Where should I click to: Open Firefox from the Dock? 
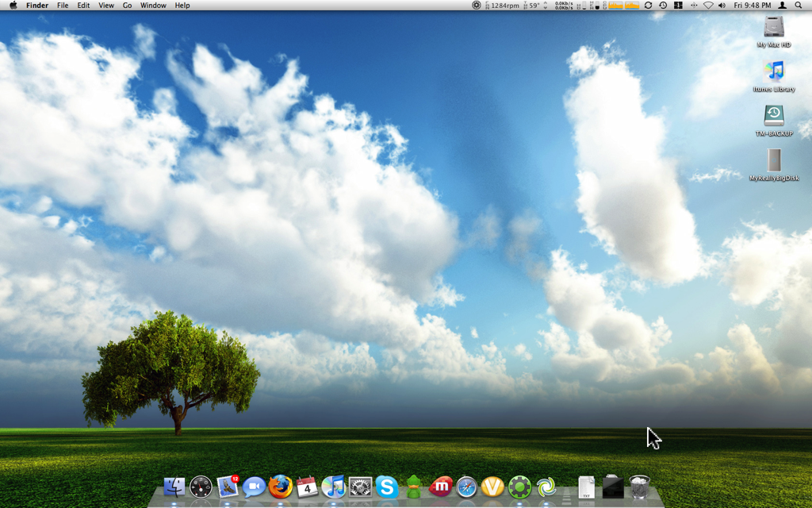tap(281, 487)
